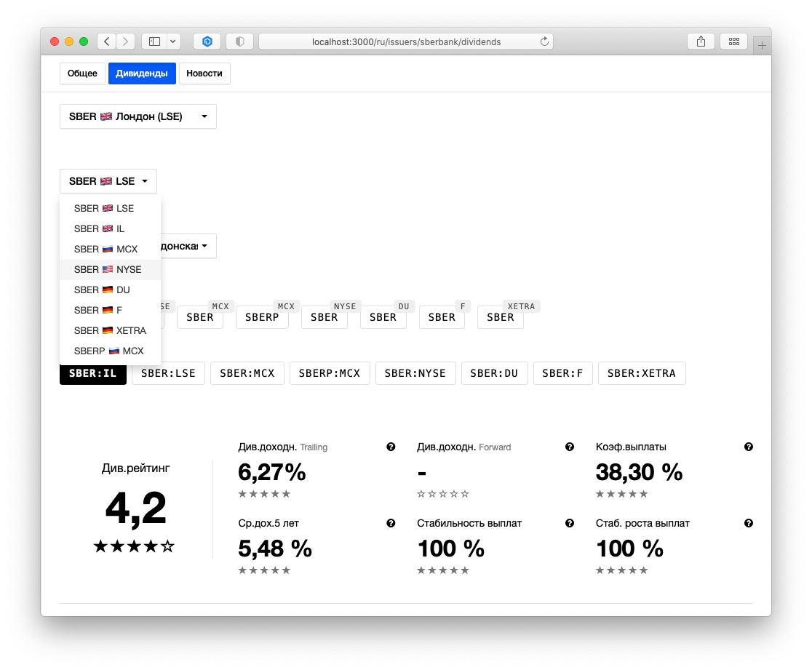Switch to the Общее tab
812x670 pixels.
[x=82, y=73]
